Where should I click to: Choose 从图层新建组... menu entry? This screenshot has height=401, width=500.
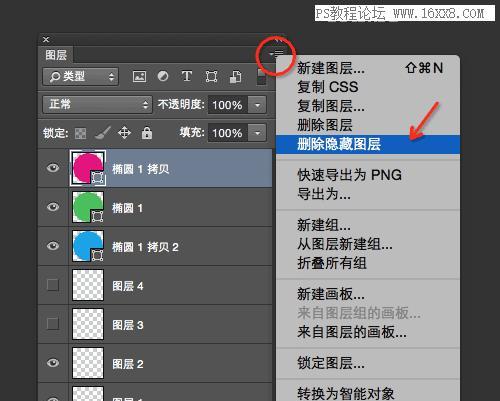tap(368, 244)
